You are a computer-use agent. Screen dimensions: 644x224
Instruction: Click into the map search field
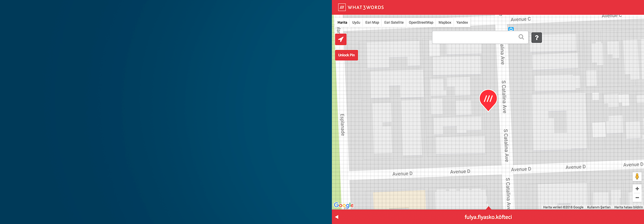click(474, 37)
